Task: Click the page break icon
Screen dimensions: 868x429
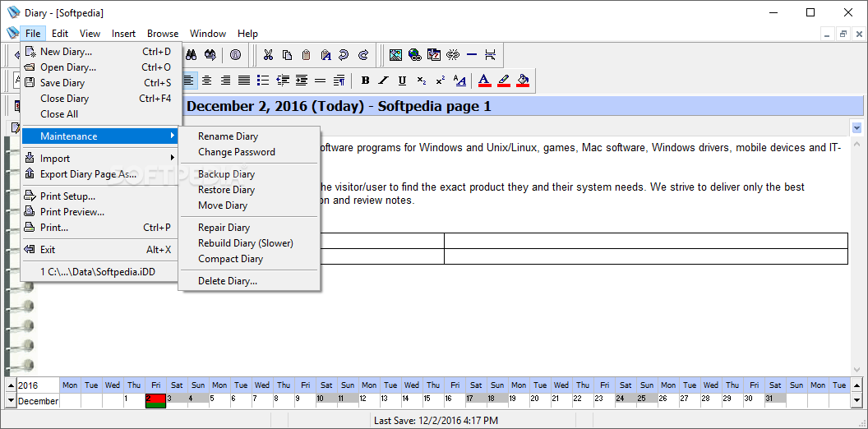Action: point(490,55)
